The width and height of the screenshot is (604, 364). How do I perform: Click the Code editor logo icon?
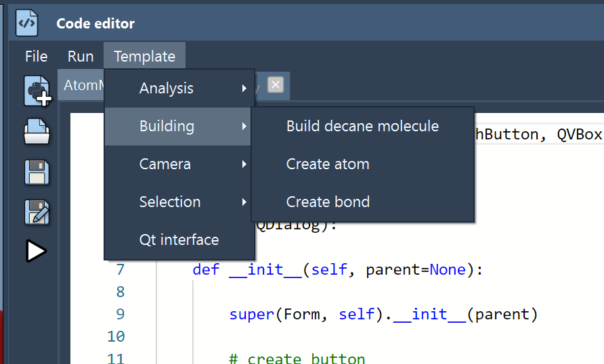(x=27, y=23)
